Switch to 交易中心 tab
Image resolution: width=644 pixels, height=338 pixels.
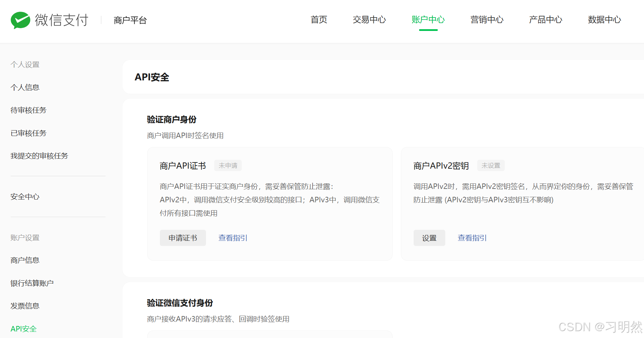pyautogui.click(x=369, y=20)
